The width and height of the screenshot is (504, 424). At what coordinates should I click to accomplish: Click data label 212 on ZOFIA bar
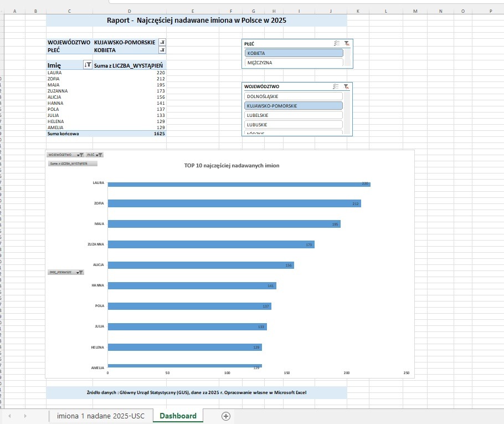click(x=356, y=203)
